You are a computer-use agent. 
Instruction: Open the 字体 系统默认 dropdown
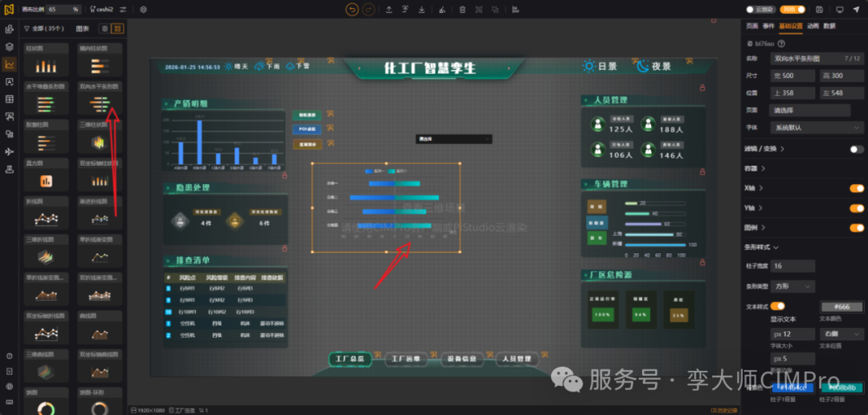(x=816, y=127)
